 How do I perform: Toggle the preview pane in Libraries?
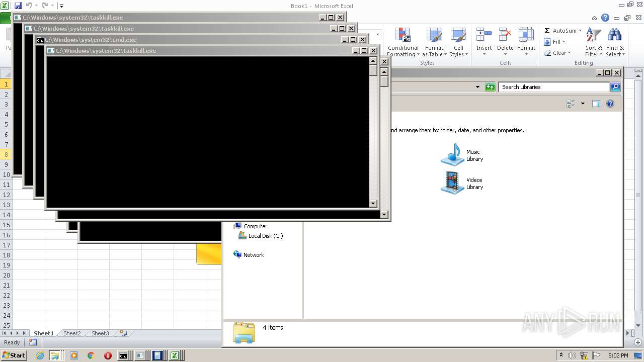[x=596, y=104]
